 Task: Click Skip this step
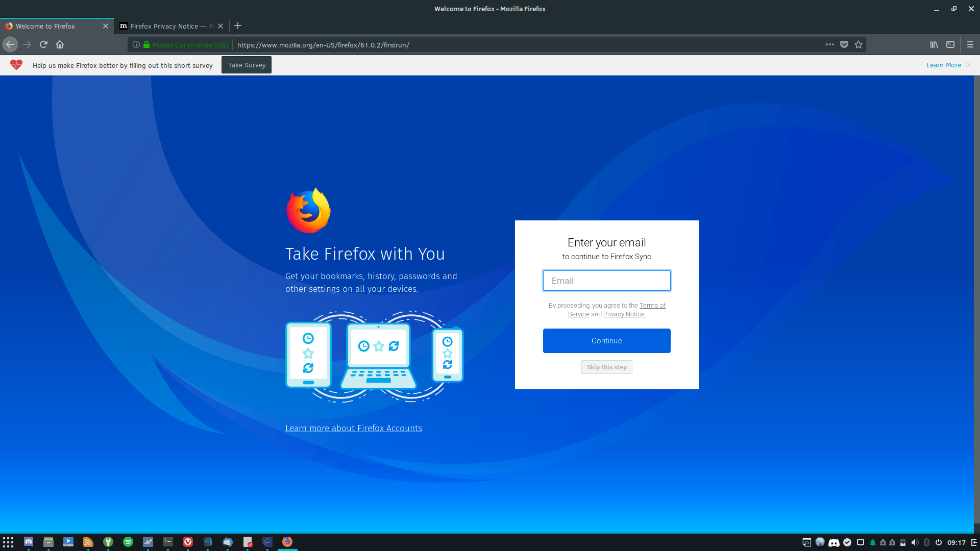[606, 367]
